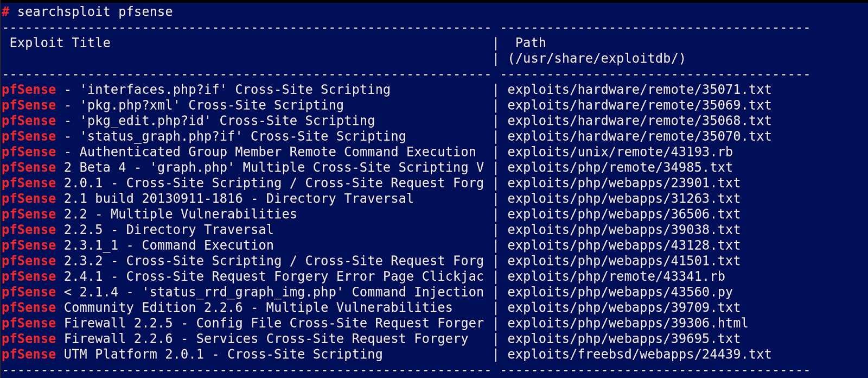This screenshot has height=378, width=868.
Task: Click path exploits/php/webapps/31263.txt
Action: click(x=624, y=199)
